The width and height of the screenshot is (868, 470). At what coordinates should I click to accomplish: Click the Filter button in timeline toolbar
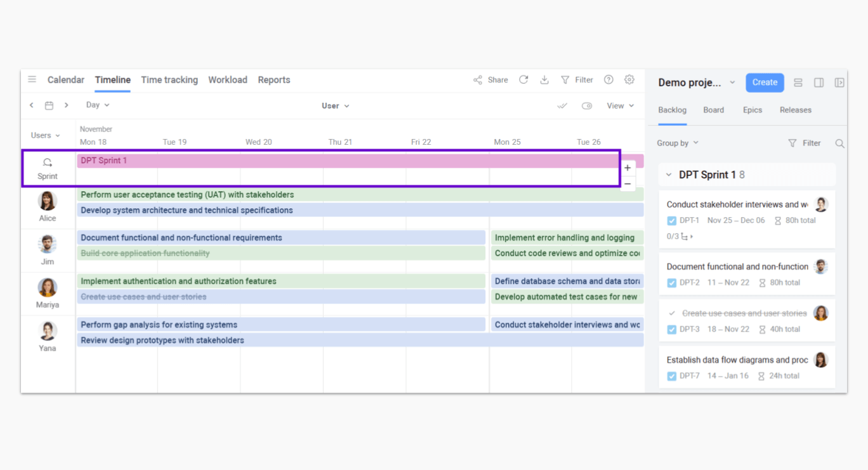coord(577,80)
